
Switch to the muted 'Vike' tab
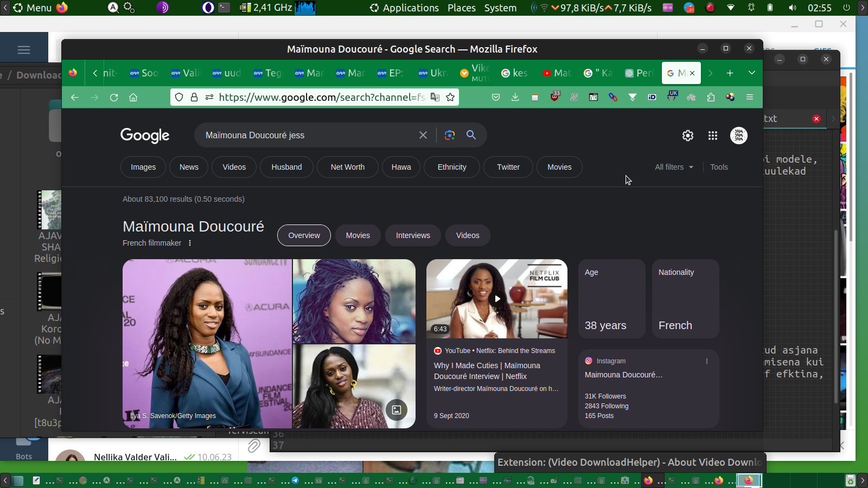tap(474, 73)
